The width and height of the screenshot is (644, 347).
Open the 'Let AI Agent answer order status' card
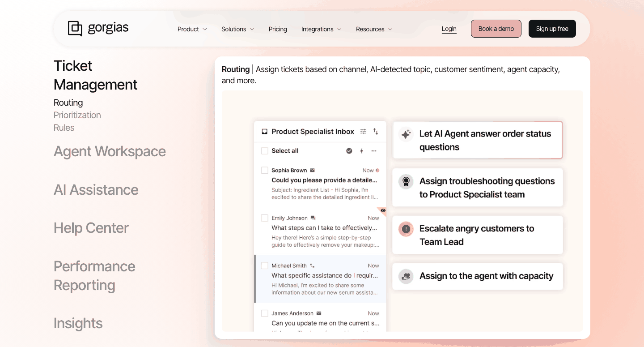click(477, 140)
